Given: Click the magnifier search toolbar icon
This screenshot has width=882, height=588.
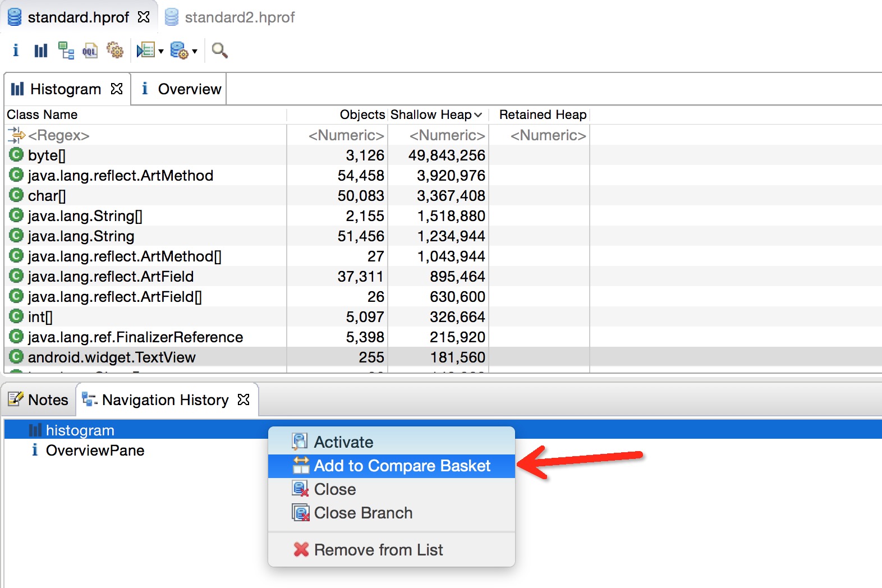Looking at the screenshot, I should tap(219, 50).
